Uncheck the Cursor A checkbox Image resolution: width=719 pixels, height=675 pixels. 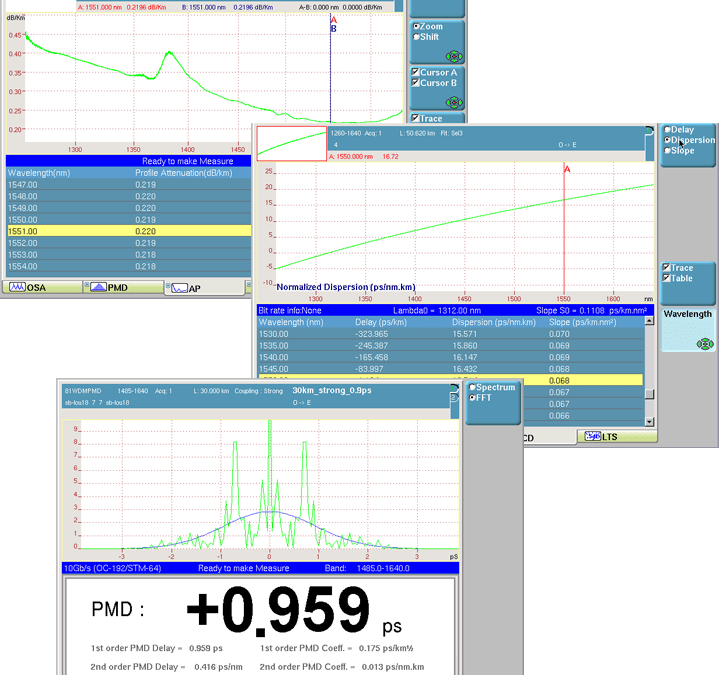tap(416, 72)
